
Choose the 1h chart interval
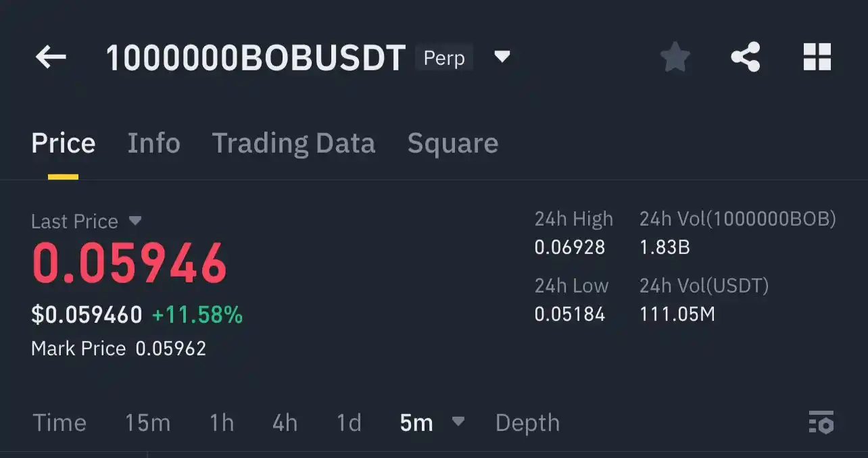point(222,423)
